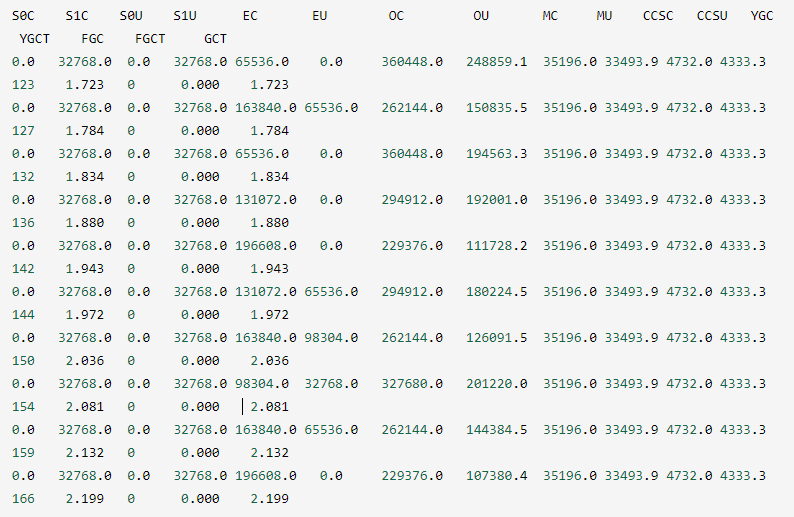Select the S1U column header
This screenshot has width=794, height=517.
pos(185,16)
